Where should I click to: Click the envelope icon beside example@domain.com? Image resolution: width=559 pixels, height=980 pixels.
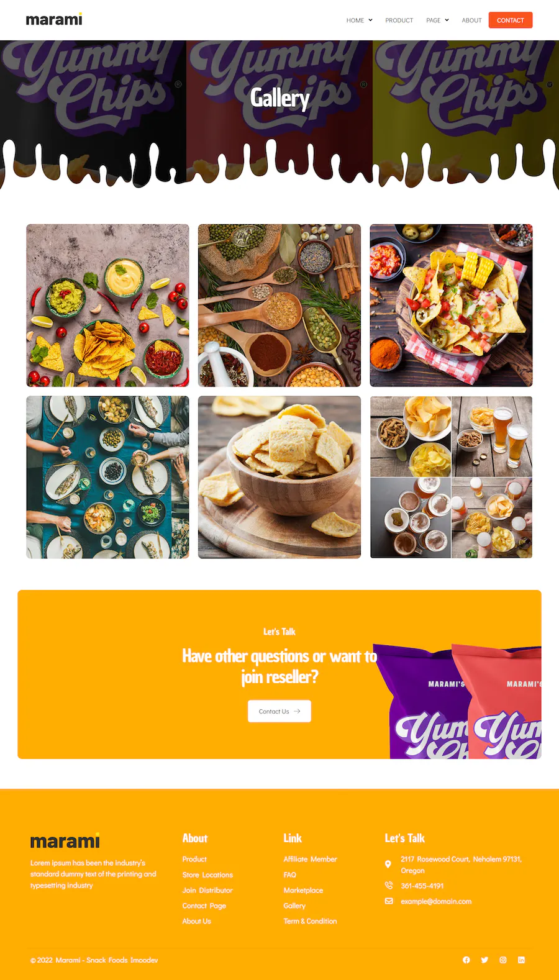click(x=389, y=901)
